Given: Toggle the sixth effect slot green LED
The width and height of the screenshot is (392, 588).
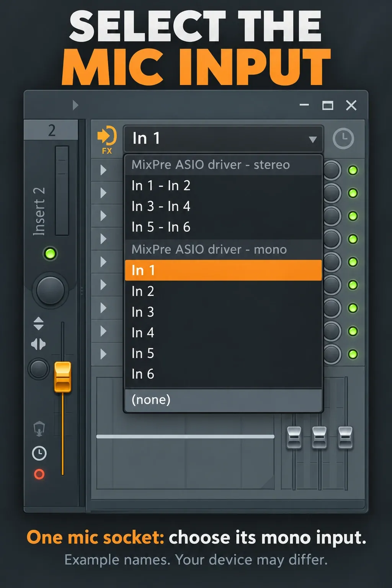Looking at the screenshot, I should point(353,285).
